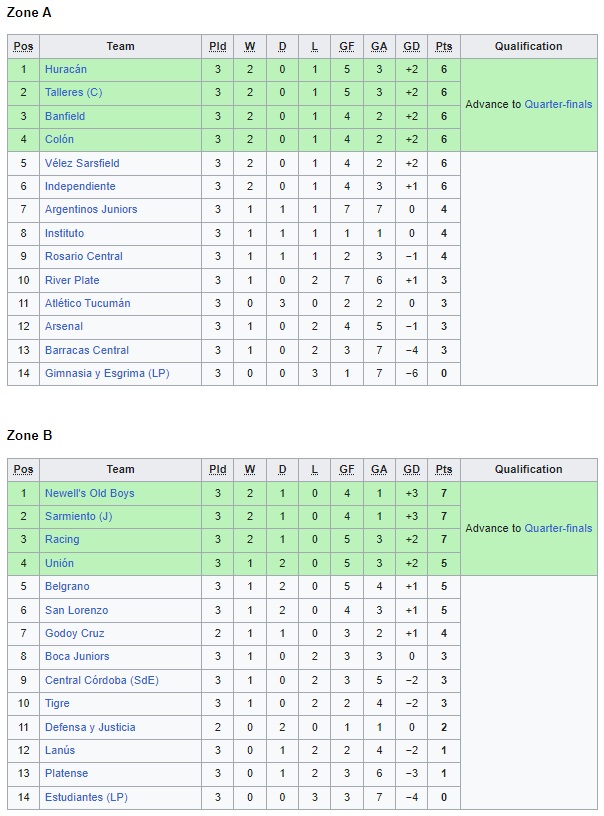604x816 pixels.
Task: Click the Pts column header in Zone A
Action: (444, 46)
